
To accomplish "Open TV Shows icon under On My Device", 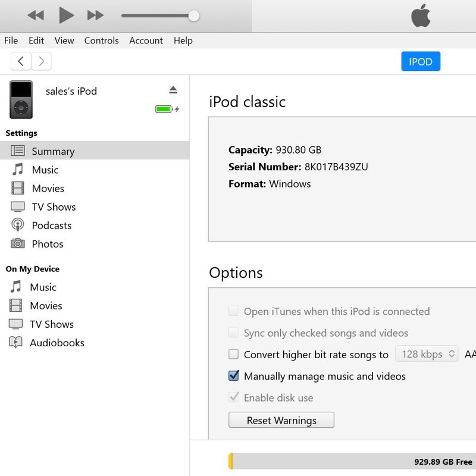I will tap(16, 324).
